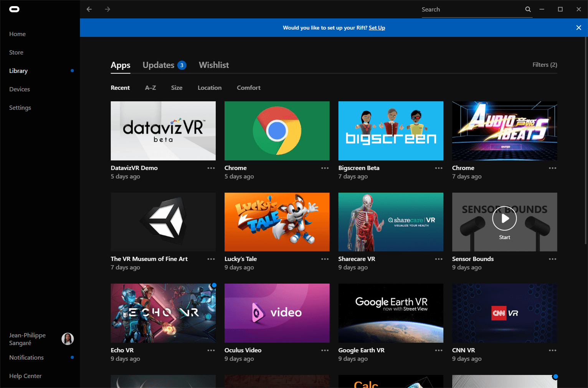Click the user profile avatar
Screen dimensions: 588x388
pyautogui.click(x=68, y=339)
